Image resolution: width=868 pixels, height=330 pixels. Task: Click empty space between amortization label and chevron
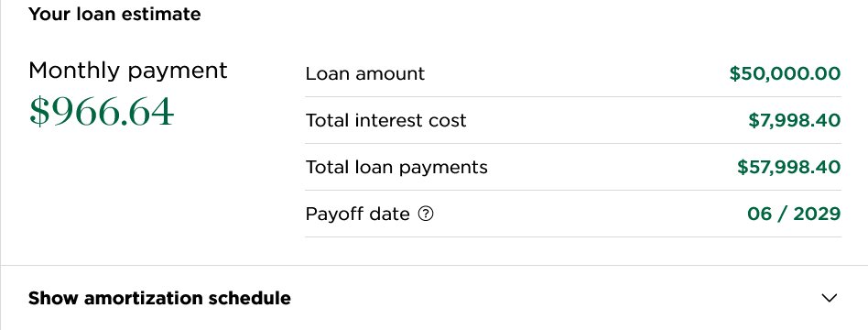556,299
